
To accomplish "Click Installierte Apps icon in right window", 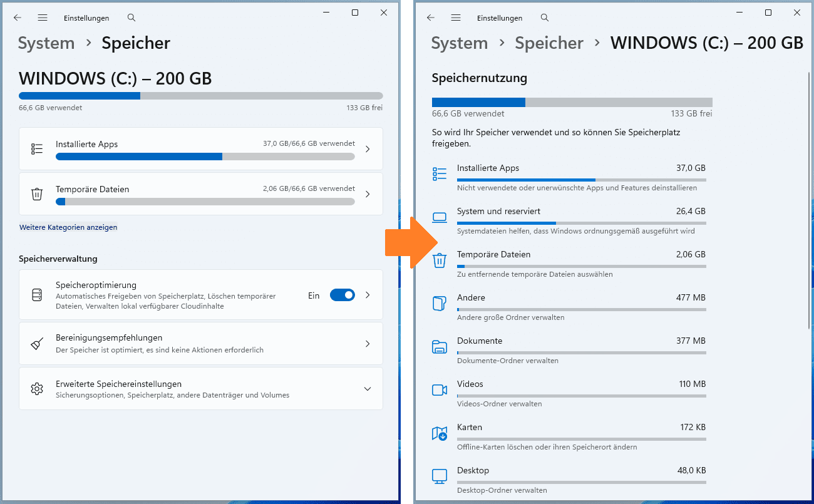I will click(440, 174).
